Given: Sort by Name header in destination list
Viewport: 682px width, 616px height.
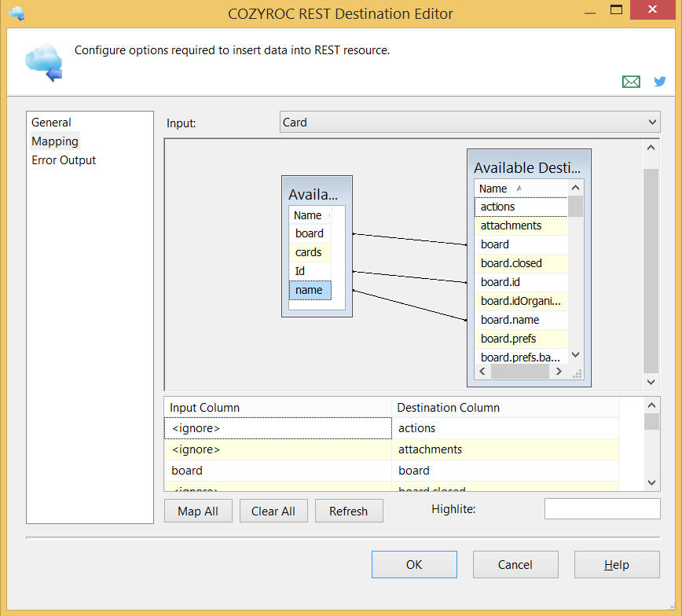Looking at the screenshot, I should (x=521, y=189).
